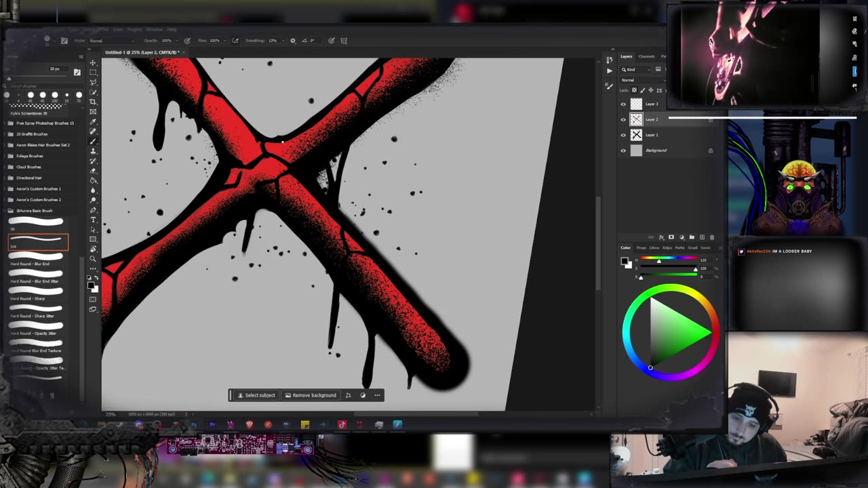Select the Blur tool
Screen dimensions: 868x488
pyautogui.click(x=94, y=190)
